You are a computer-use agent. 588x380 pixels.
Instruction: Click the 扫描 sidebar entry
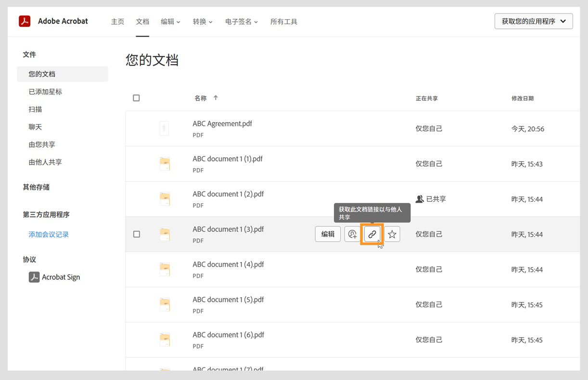[x=35, y=109]
